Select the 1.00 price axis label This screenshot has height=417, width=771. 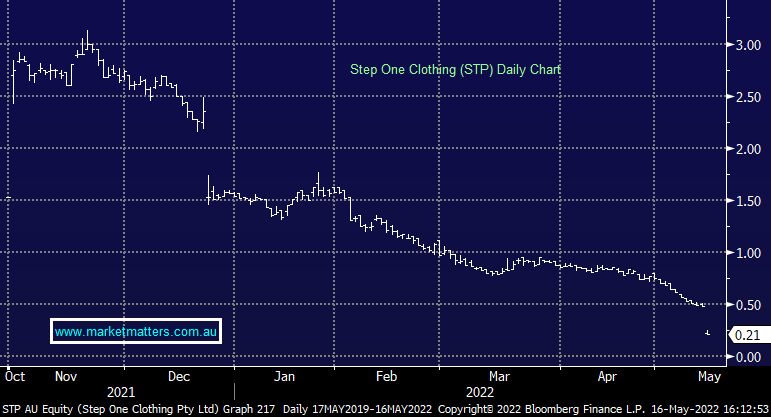pos(748,253)
